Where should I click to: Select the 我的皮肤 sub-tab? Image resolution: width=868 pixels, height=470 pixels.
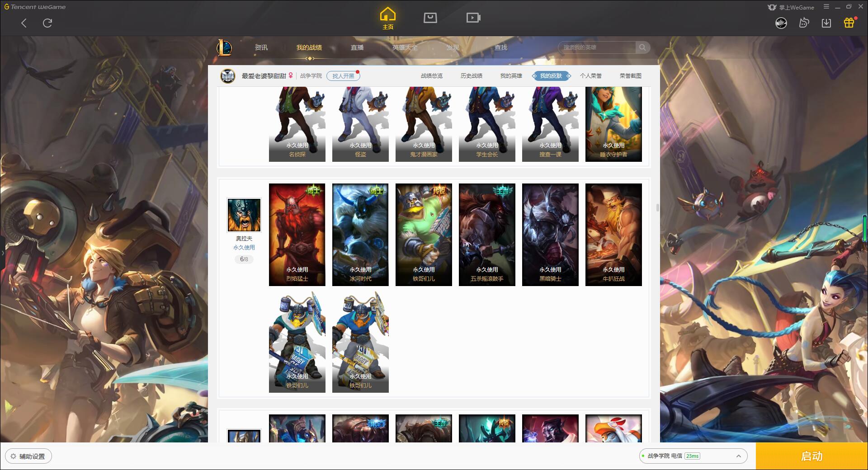point(551,76)
